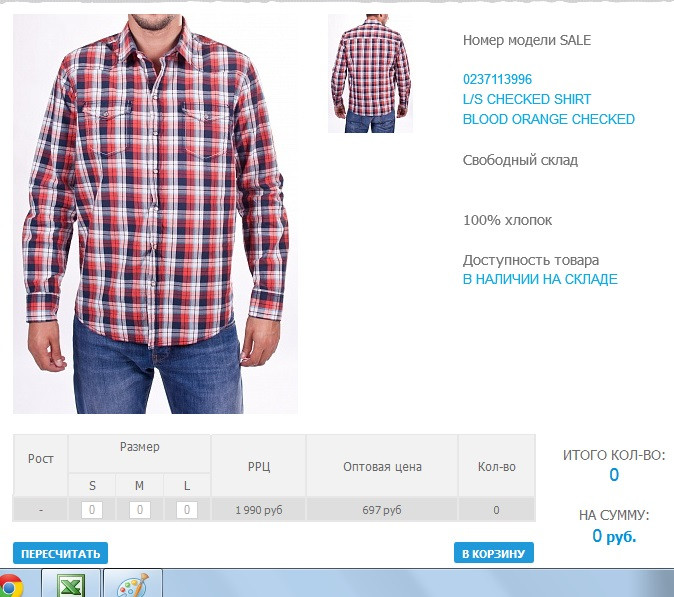Screen dimensions: 674x597
Task: Click the РРЦ column header
Action: (259, 467)
